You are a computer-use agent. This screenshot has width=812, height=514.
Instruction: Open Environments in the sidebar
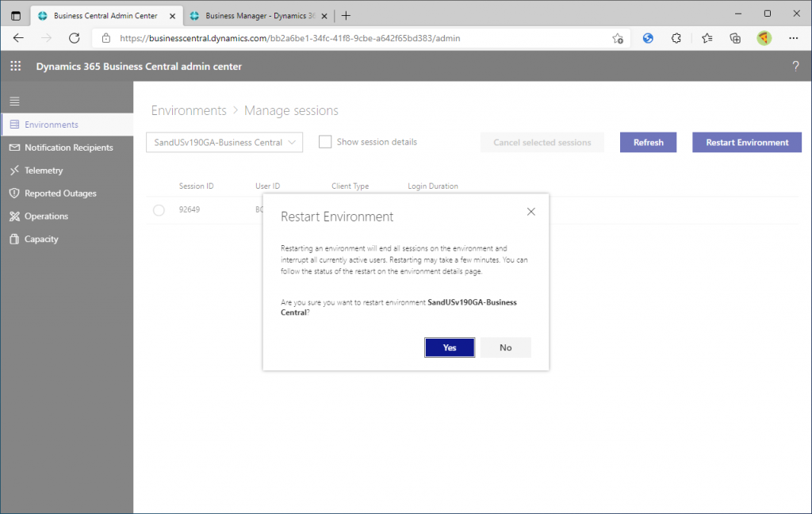(x=67, y=125)
